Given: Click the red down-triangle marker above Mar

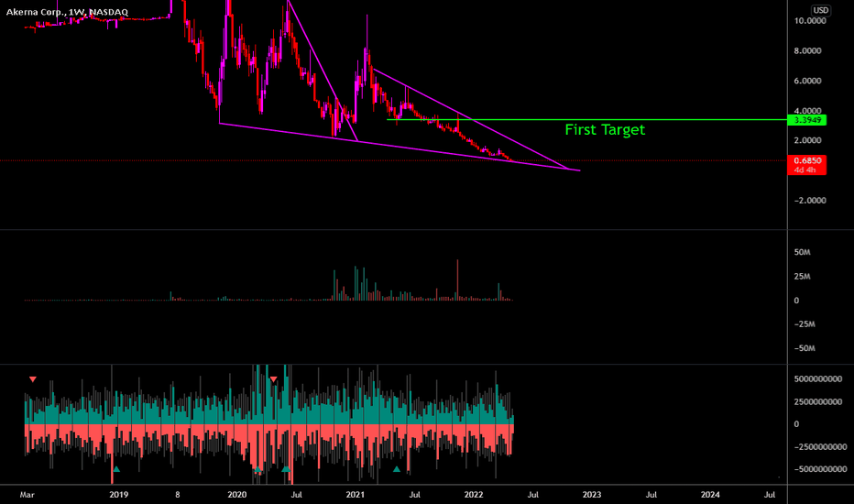Looking at the screenshot, I should pos(33,379).
